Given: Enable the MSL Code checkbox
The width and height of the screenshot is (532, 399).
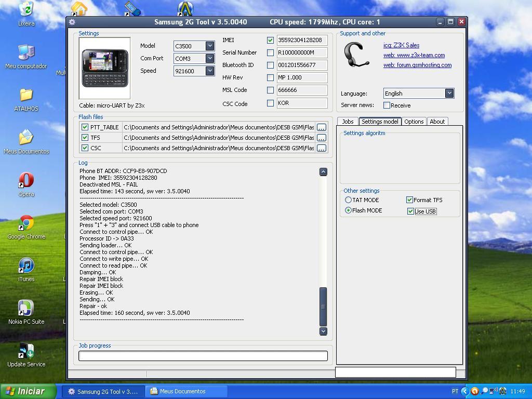Looking at the screenshot, I should click(270, 90).
